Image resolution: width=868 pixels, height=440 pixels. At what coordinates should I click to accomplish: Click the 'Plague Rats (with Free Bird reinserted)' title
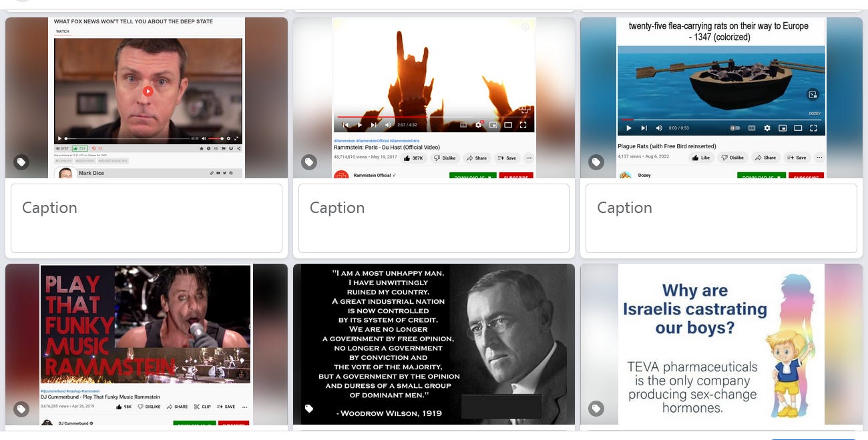coord(667,146)
